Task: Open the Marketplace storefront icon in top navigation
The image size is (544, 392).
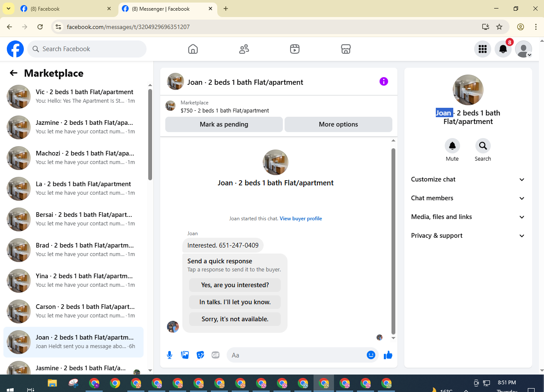Action: [x=346, y=49]
